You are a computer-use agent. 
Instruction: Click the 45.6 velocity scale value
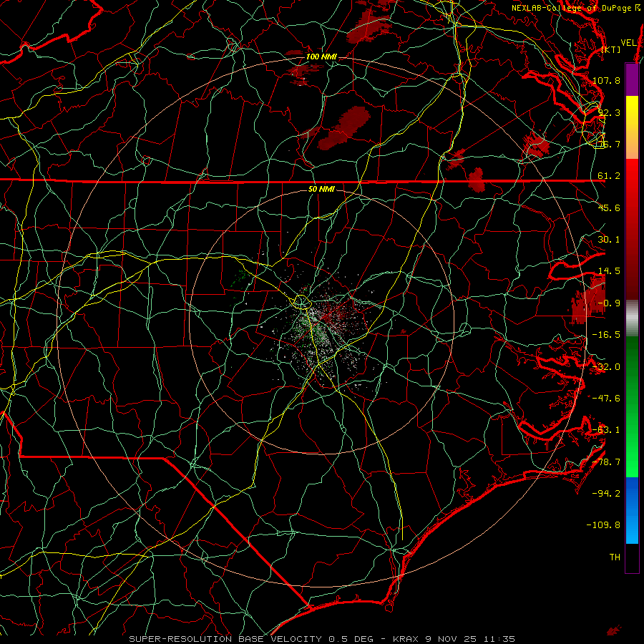point(609,208)
